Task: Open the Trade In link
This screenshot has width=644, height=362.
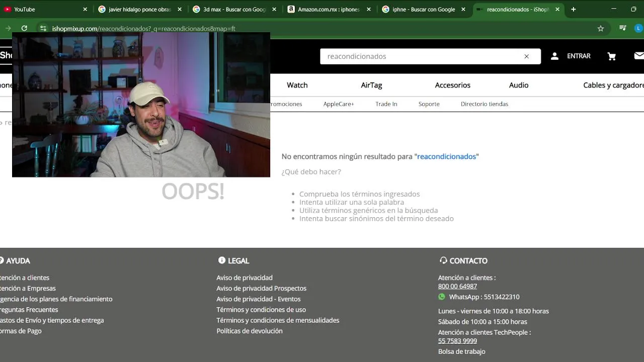Action: pyautogui.click(x=386, y=104)
